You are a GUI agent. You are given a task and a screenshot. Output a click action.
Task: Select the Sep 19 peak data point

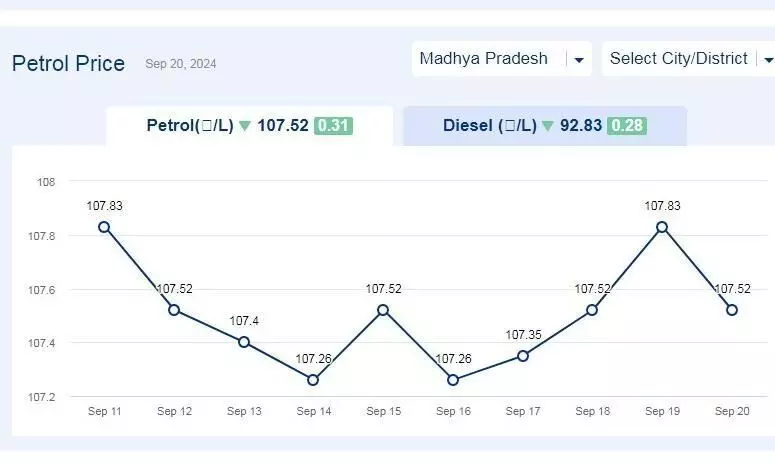coord(662,227)
